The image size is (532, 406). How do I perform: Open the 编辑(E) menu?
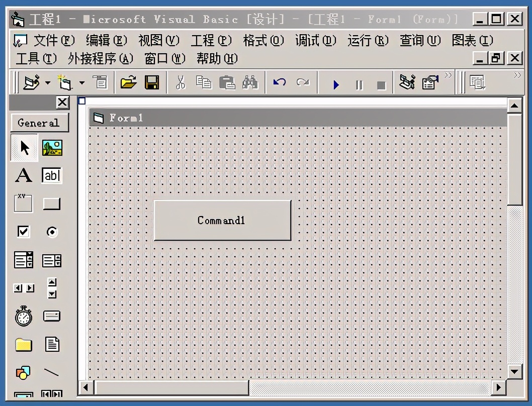click(106, 41)
